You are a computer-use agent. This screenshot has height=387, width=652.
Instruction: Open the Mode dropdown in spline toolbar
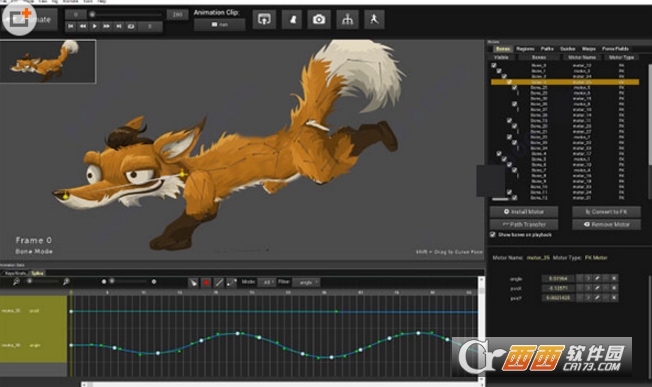266,283
